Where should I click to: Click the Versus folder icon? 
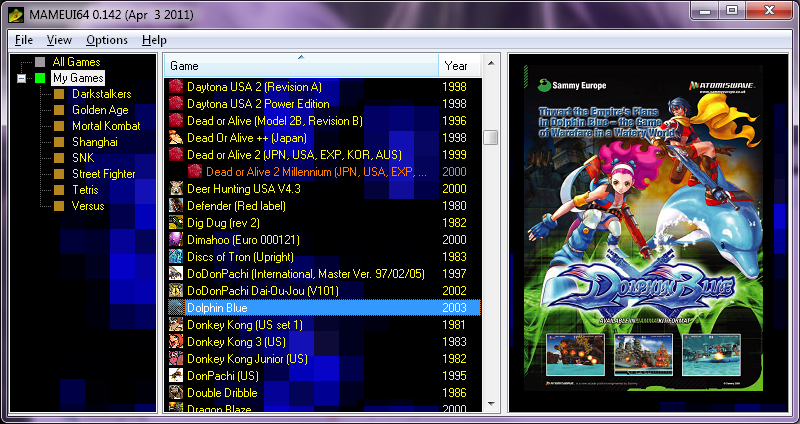click(59, 206)
